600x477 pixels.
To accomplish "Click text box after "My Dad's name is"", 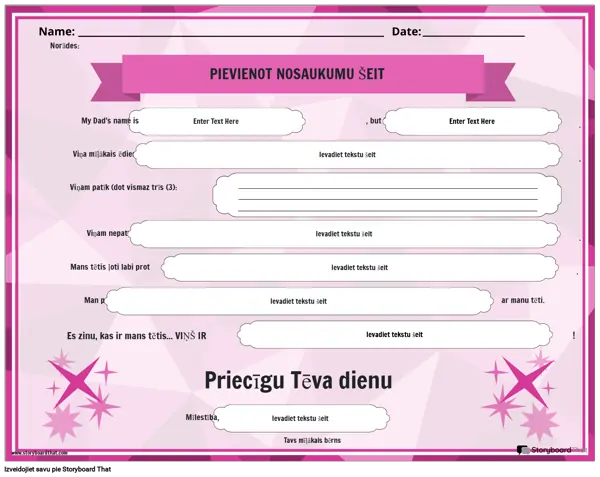I will click(x=216, y=121).
